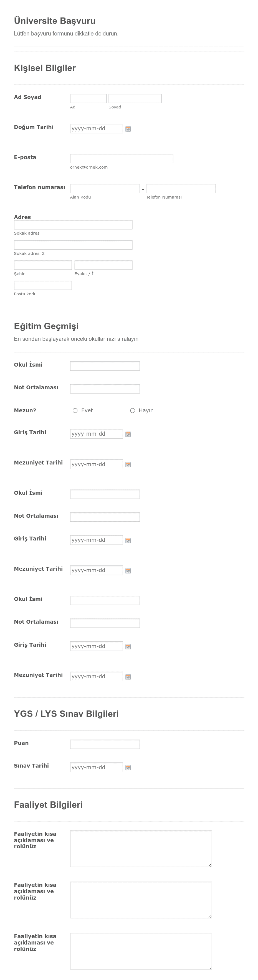
Task: Click the Sokak adresi street field
Action: point(72,224)
